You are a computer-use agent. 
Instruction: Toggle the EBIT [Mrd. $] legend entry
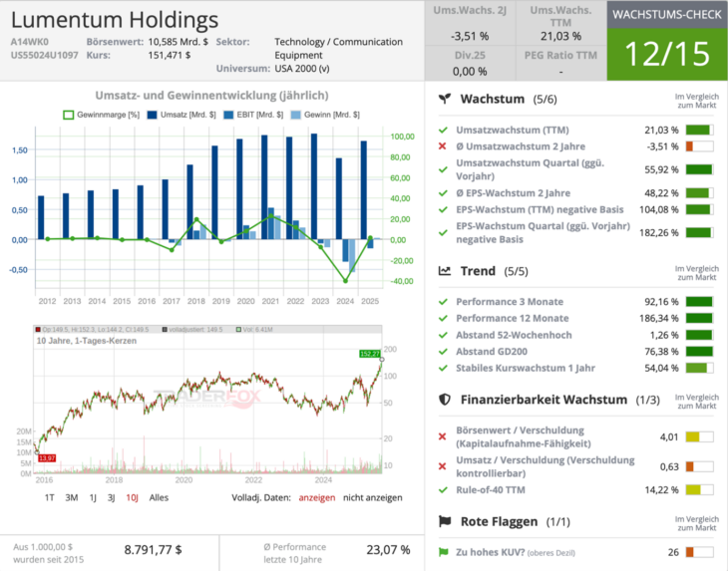pos(253,115)
